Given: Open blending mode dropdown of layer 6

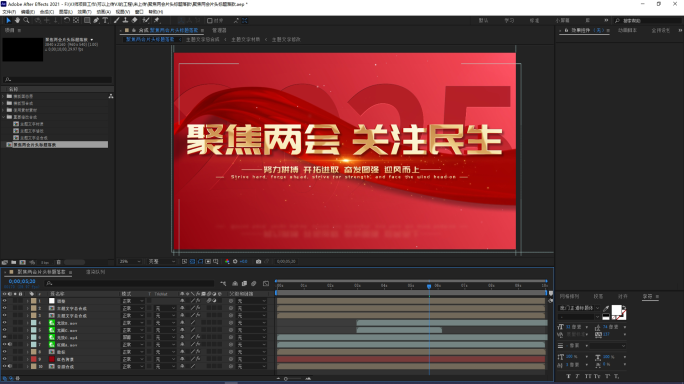Looking at the screenshot, I should [133, 337].
